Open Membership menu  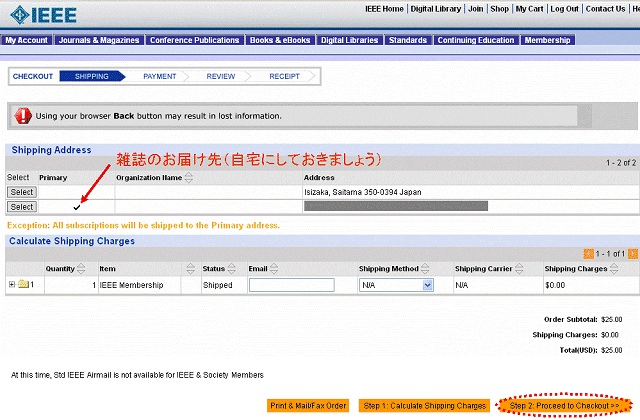(x=547, y=40)
